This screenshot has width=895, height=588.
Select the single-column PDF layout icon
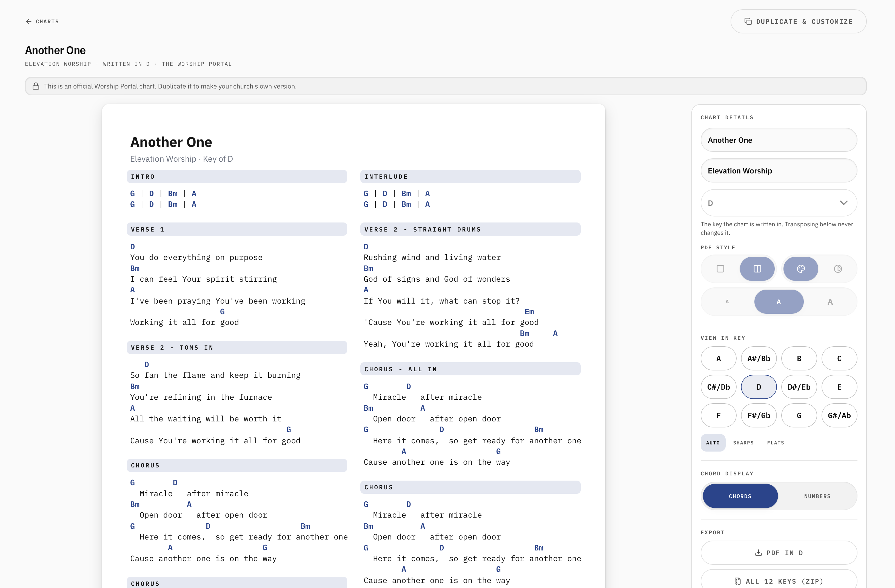coord(720,269)
